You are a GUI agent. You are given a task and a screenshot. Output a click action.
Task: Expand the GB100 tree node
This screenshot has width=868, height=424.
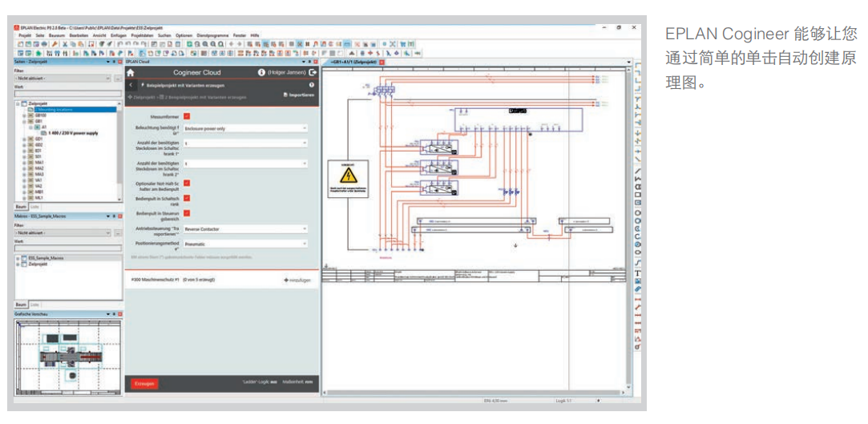tap(24, 115)
